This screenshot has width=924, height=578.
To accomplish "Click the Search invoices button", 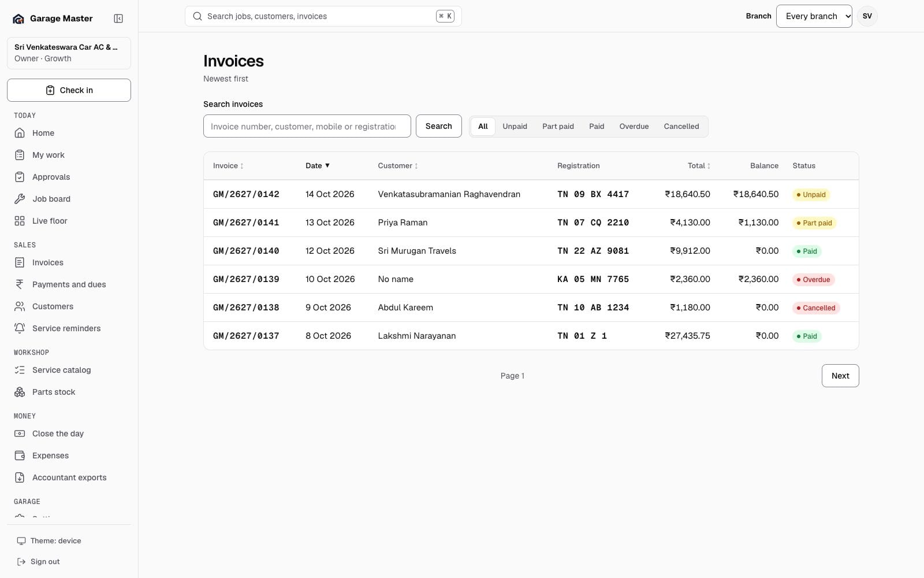I will (x=439, y=126).
